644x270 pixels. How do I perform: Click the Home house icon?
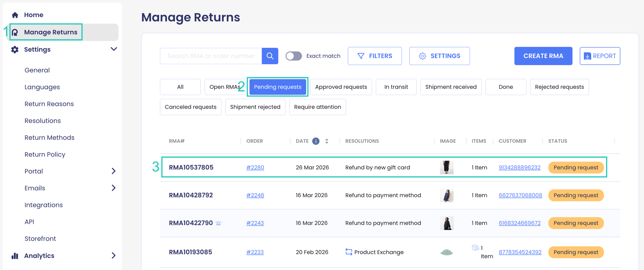(15, 15)
